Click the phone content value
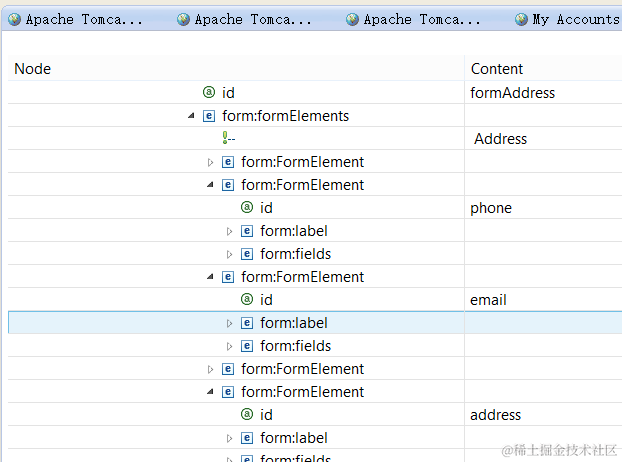The height and width of the screenshot is (462, 622). tap(491, 208)
